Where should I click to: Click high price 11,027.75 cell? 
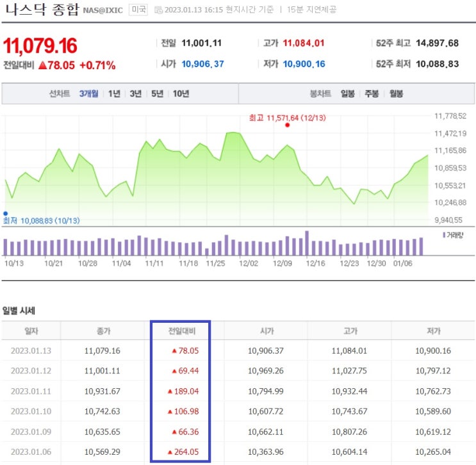[x=349, y=371]
